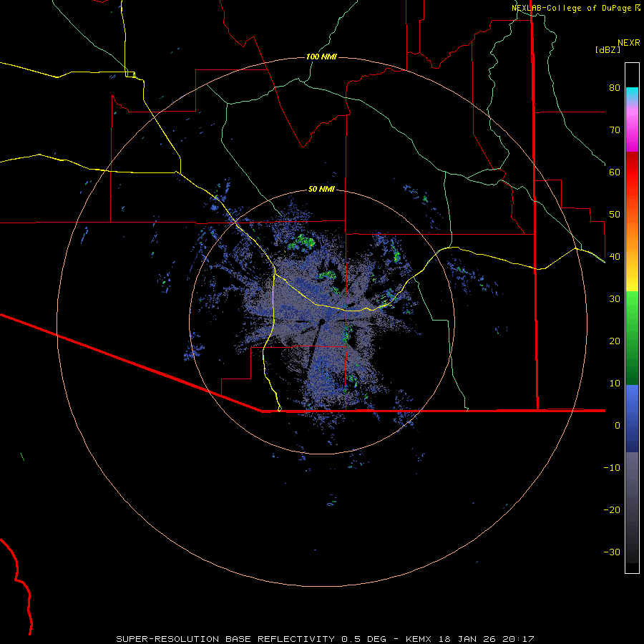This screenshot has height=644, width=644.
Task: Click the 70 value on the dBZ scale
Action: [615, 130]
